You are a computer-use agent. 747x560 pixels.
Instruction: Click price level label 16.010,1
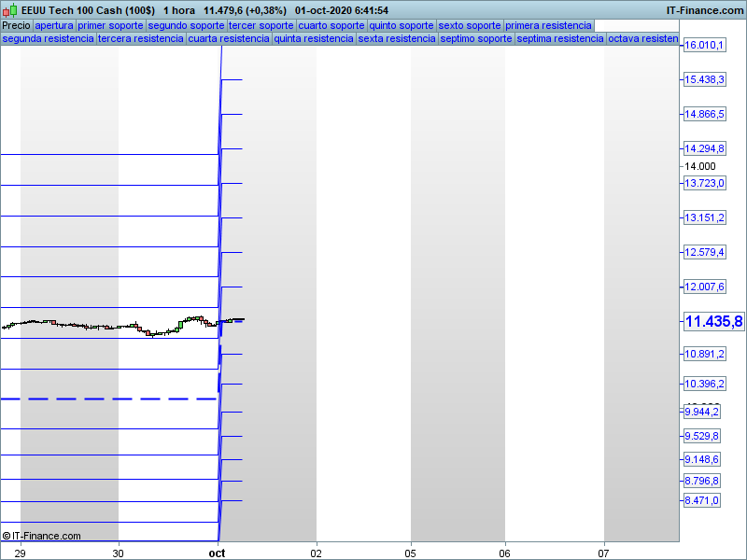pyautogui.click(x=705, y=45)
